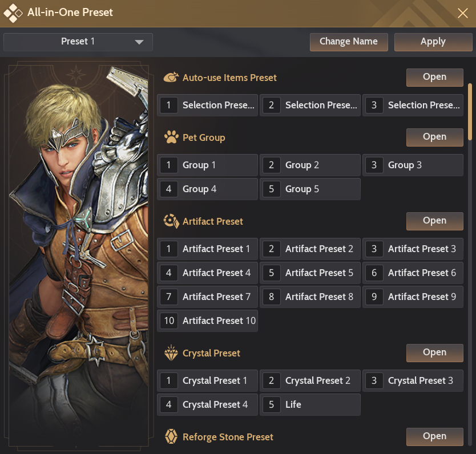Click the Reforge Stone Preset hexagon icon
Screen dimensions: 476x454
pos(171,437)
